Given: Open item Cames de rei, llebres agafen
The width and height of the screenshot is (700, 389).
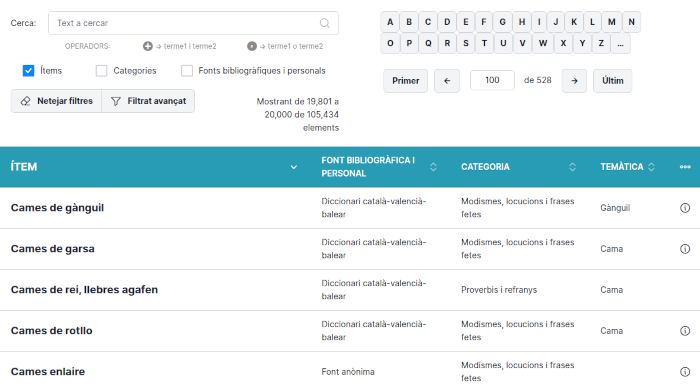Looking at the screenshot, I should click(84, 290).
